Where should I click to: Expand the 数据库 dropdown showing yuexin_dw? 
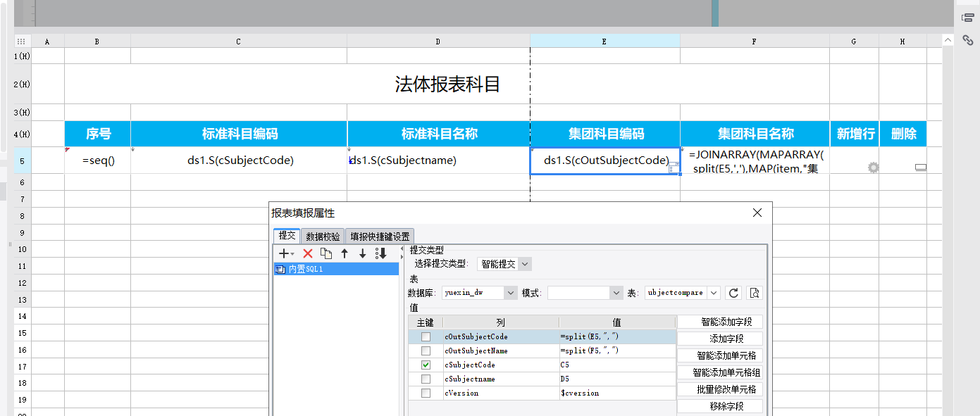click(x=479, y=293)
